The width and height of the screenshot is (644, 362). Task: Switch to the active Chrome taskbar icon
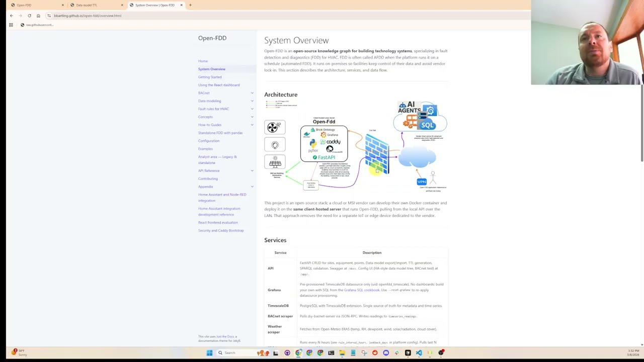[x=298, y=352]
